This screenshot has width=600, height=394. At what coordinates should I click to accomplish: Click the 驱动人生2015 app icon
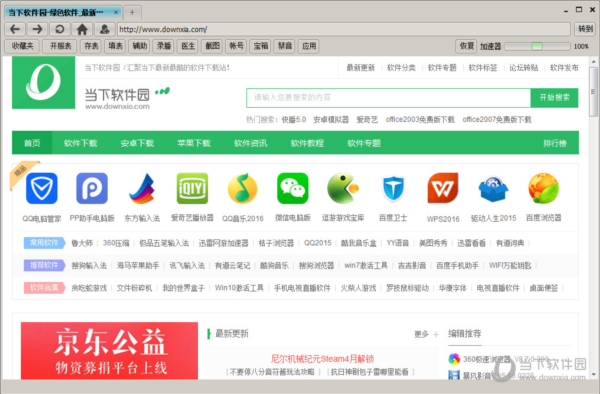[493, 188]
